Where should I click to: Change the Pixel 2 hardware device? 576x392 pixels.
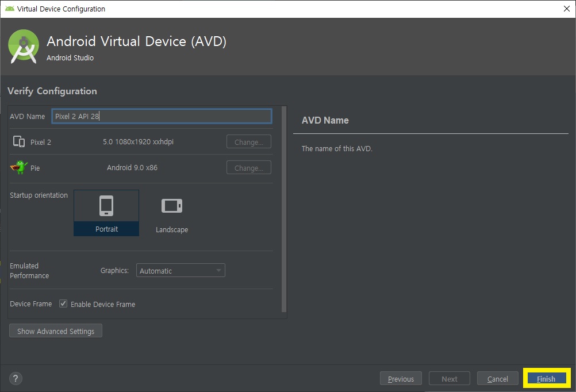249,142
